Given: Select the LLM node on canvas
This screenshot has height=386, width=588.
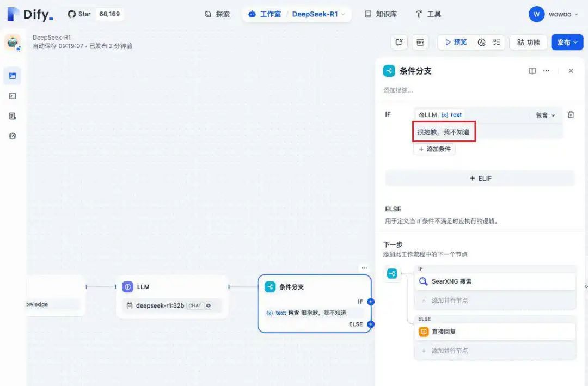Looking at the screenshot, I should [172, 297].
